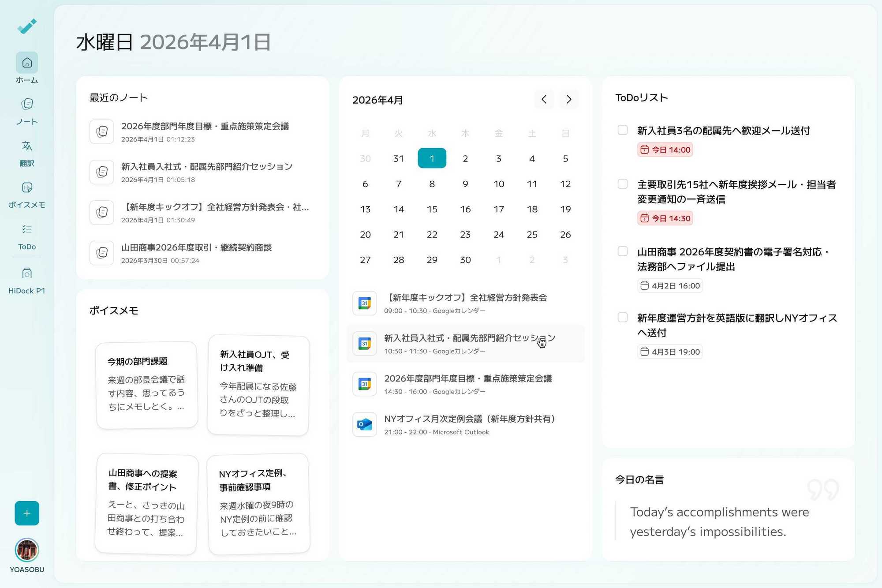Open the ボイスメモ sidebar icon
The width and height of the screenshot is (882, 588).
pos(26,187)
